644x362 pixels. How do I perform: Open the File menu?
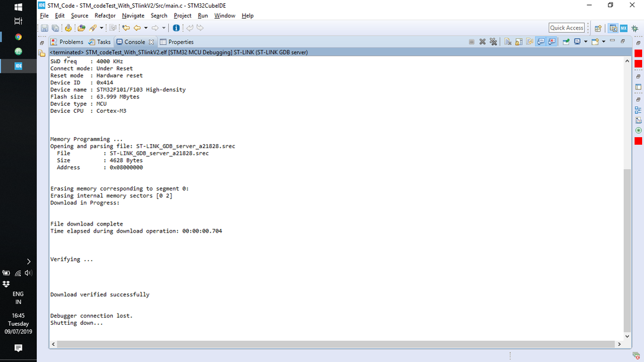tap(44, 15)
